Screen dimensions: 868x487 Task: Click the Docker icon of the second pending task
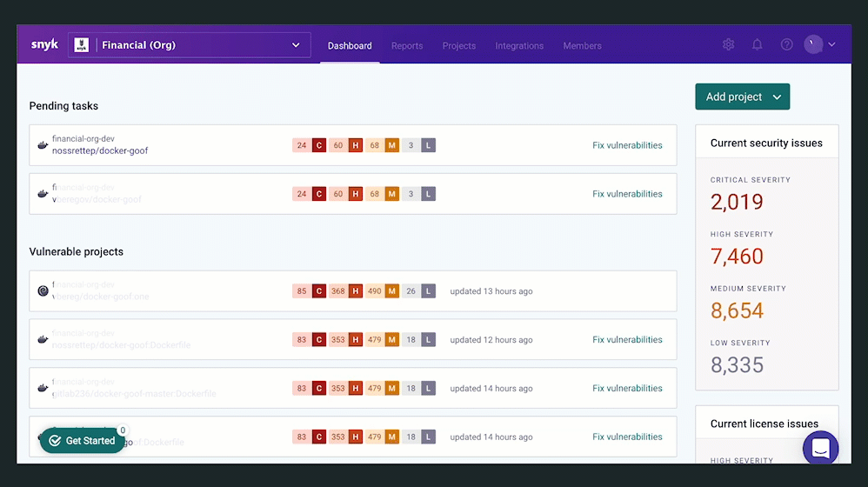tap(43, 194)
